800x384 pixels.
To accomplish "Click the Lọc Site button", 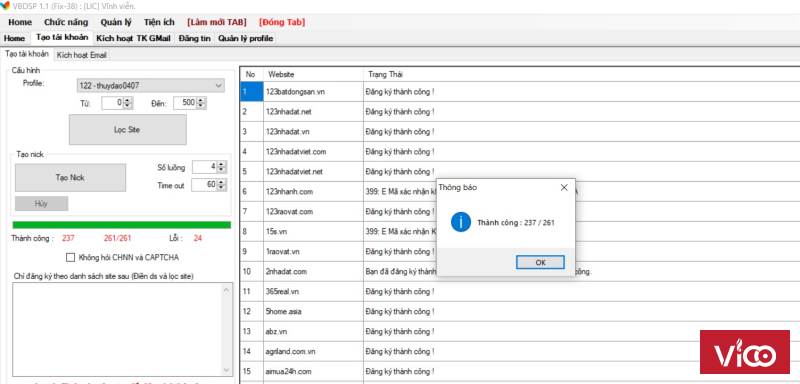I will (128, 130).
